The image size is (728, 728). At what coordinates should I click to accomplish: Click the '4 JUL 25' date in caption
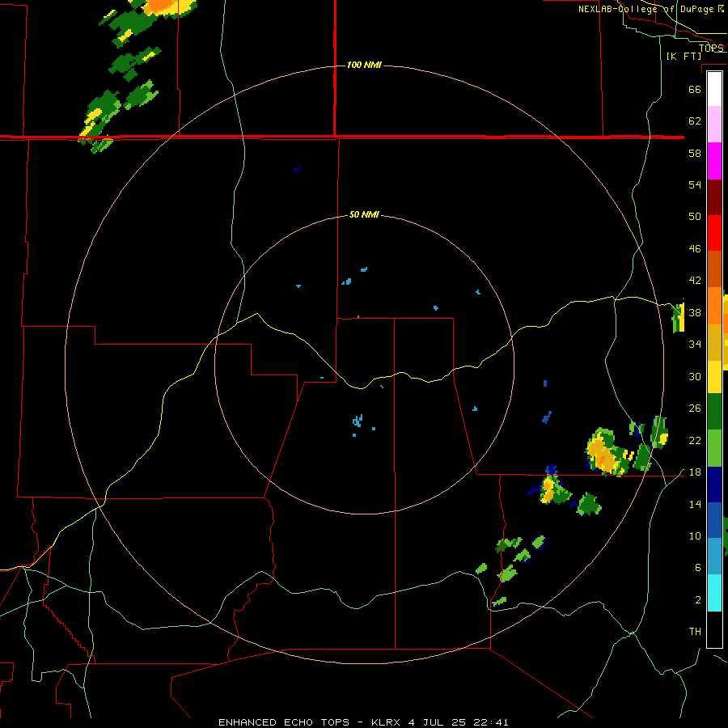(x=438, y=722)
